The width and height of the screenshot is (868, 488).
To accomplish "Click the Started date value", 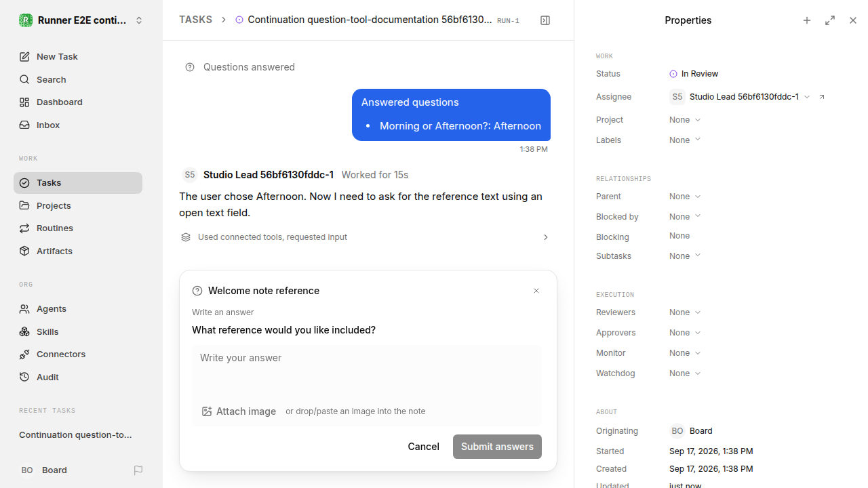I will pos(711,451).
